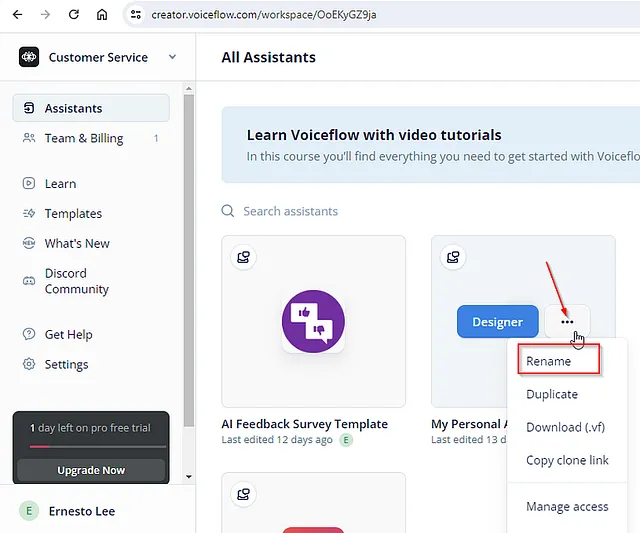Click the three-dots more options button

(x=567, y=322)
